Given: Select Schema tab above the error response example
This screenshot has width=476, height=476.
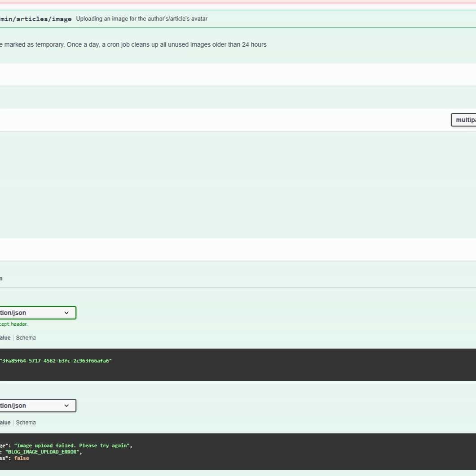Looking at the screenshot, I should (26, 422).
